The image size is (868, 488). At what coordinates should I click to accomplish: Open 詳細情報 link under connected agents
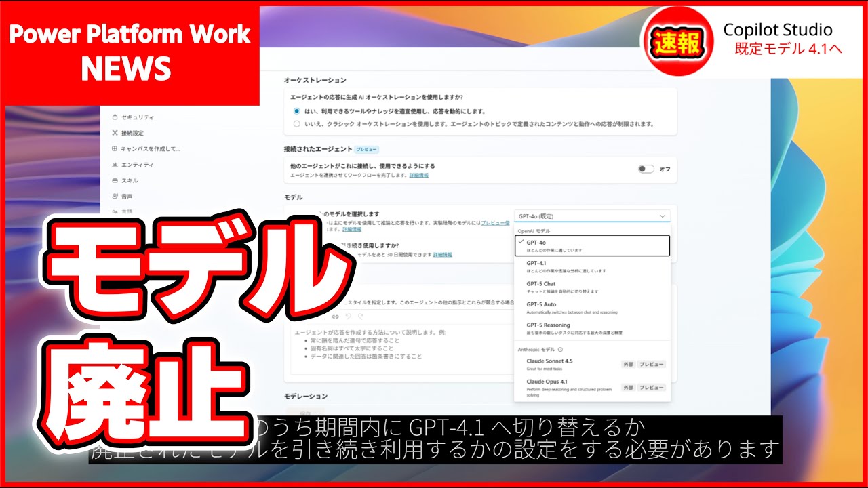[418, 176]
